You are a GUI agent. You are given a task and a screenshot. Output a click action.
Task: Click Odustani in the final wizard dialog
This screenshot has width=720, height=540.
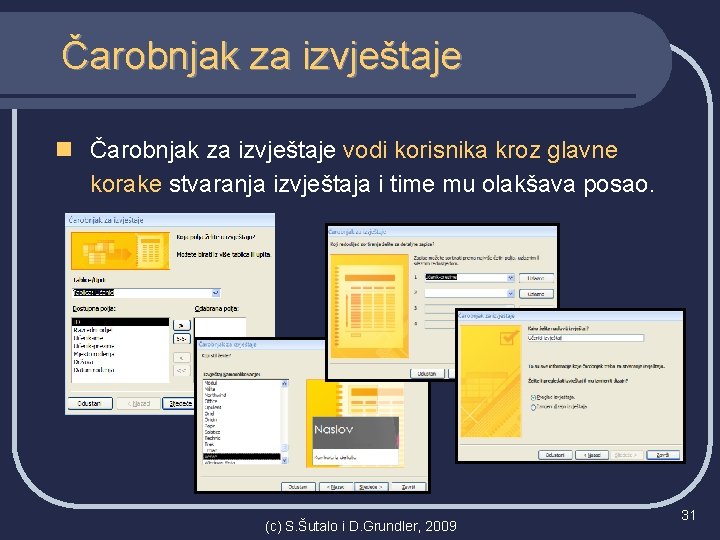point(555,455)
